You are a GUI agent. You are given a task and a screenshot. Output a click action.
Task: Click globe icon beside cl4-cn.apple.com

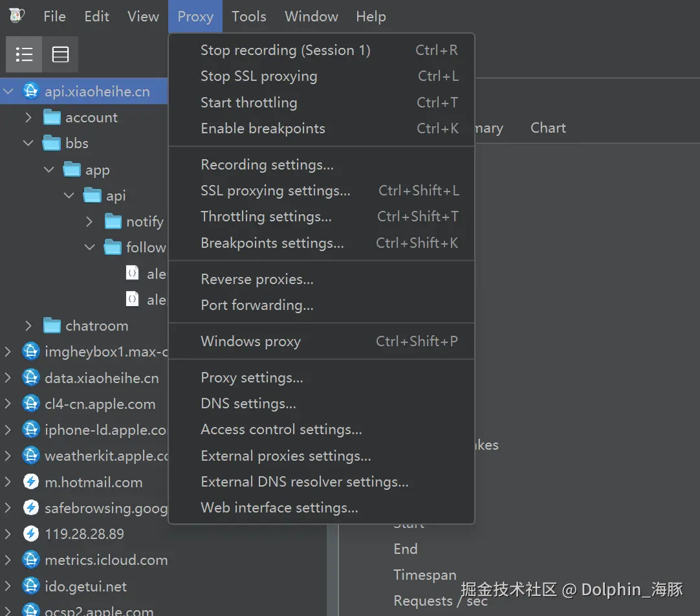coord(31,404)
